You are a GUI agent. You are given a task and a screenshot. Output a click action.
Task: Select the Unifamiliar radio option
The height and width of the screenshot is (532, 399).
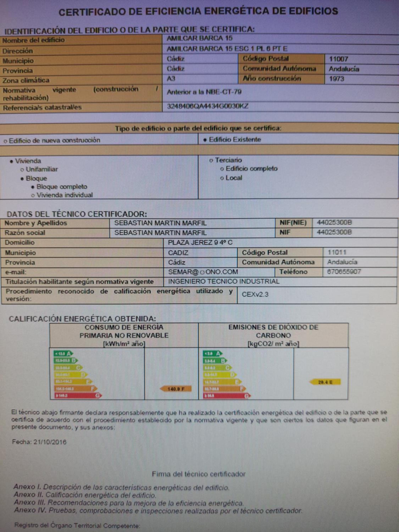point(39,169)
